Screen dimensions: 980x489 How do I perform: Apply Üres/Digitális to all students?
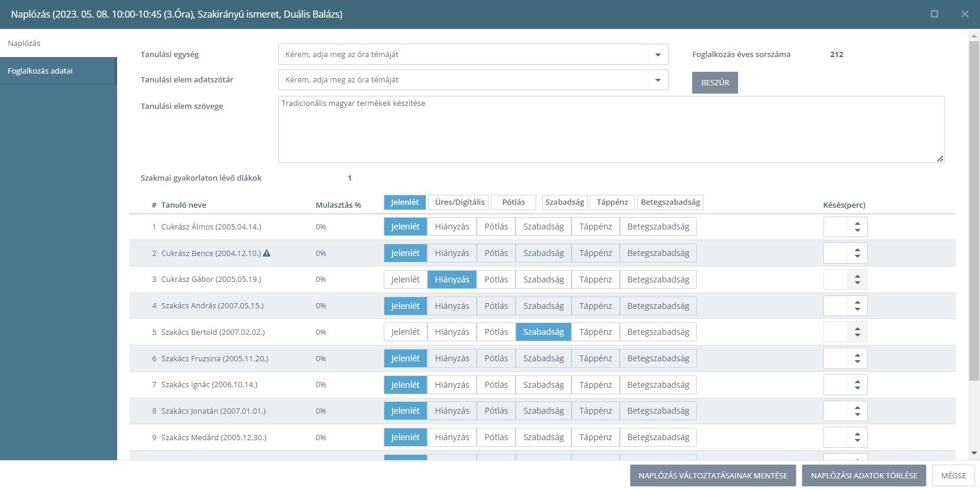click(460, 202)
